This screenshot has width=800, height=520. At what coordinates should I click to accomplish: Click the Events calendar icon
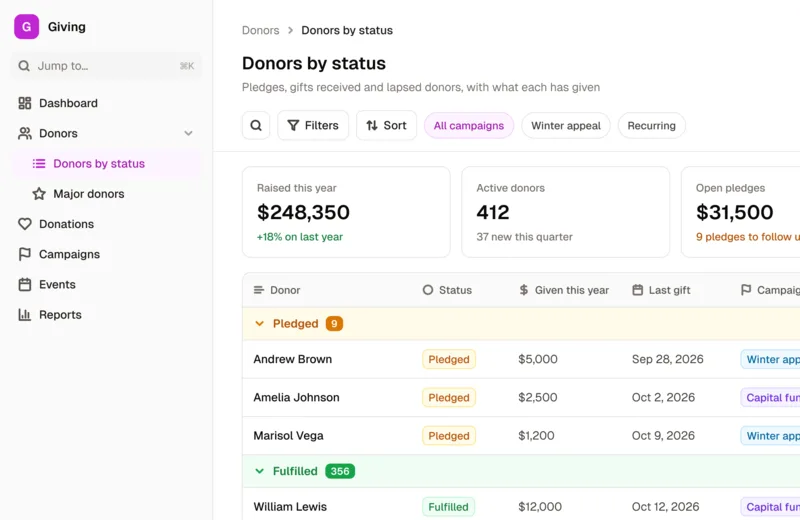[x=24, y=284]
